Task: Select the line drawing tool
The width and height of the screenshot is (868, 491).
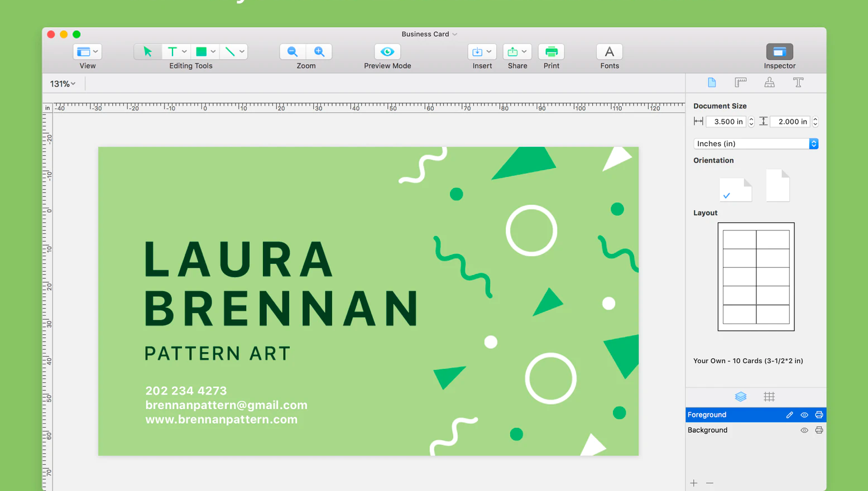Action: pos(229,51)
